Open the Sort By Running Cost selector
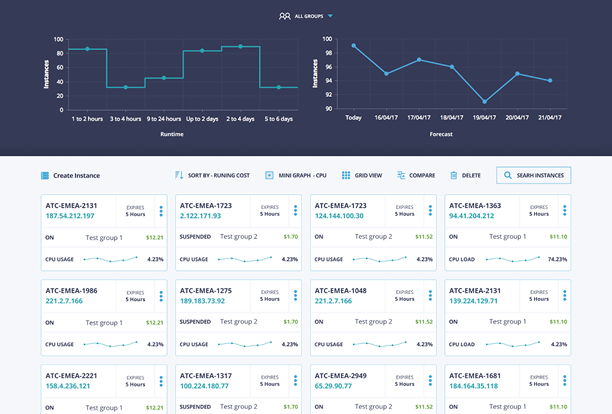Screen dimensions: 612x414 tap(211, 175)
